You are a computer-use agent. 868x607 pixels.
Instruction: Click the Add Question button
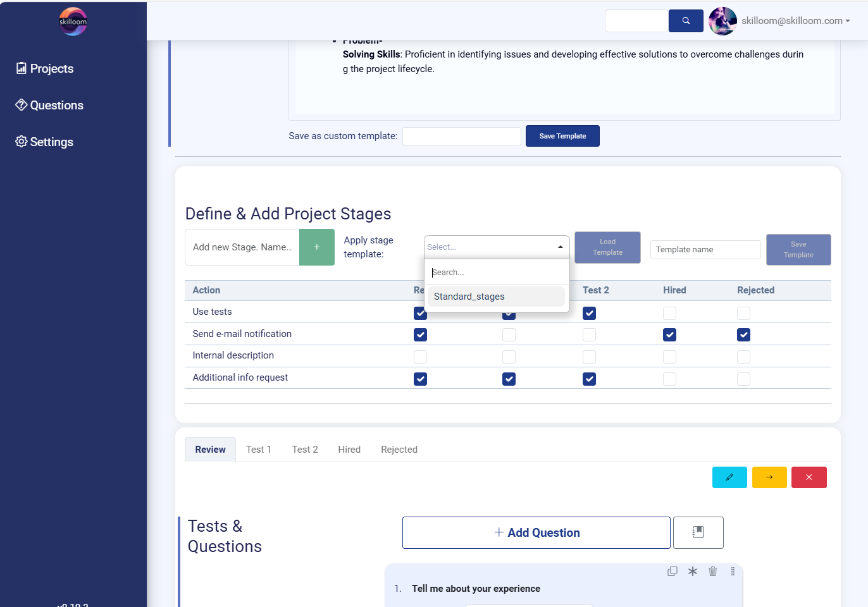tap(536, 533)
